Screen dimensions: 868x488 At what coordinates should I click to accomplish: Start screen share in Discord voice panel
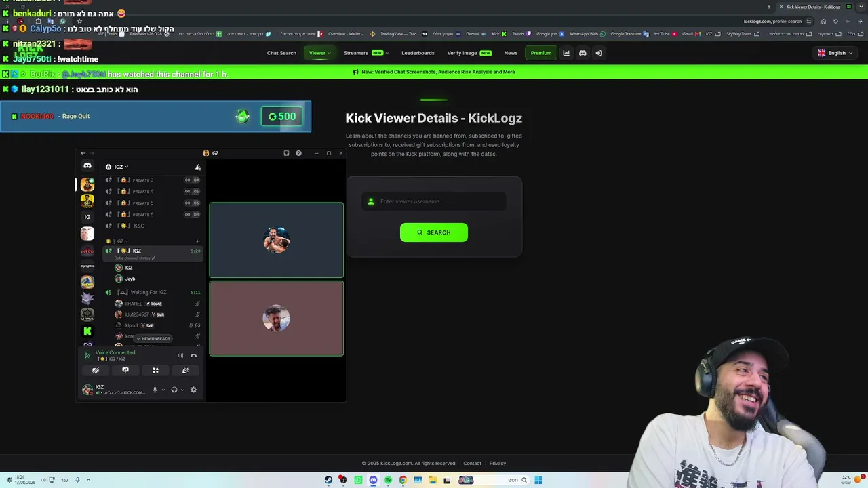[125, 371]
